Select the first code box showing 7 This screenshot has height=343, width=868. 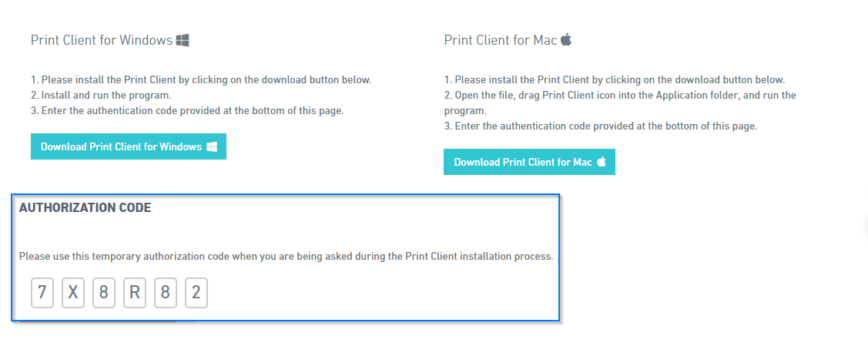[x=42, y=293]
